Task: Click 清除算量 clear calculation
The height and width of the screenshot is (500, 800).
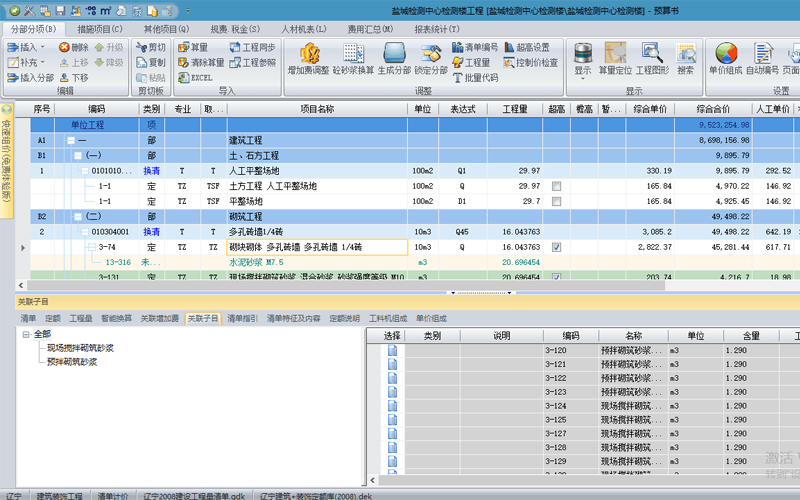Action: coord(201,62)
